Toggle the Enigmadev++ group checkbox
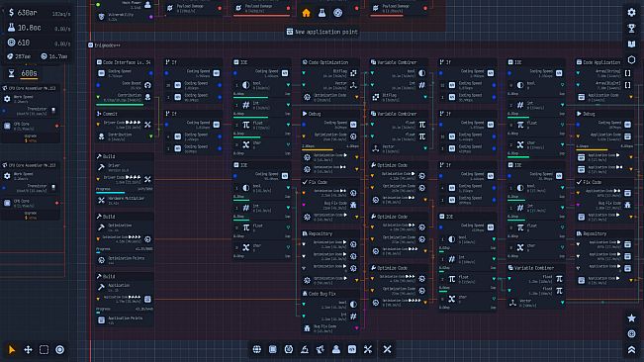This screenshot has width=644, height=362. pyautogui.click(x=90, y=45)
